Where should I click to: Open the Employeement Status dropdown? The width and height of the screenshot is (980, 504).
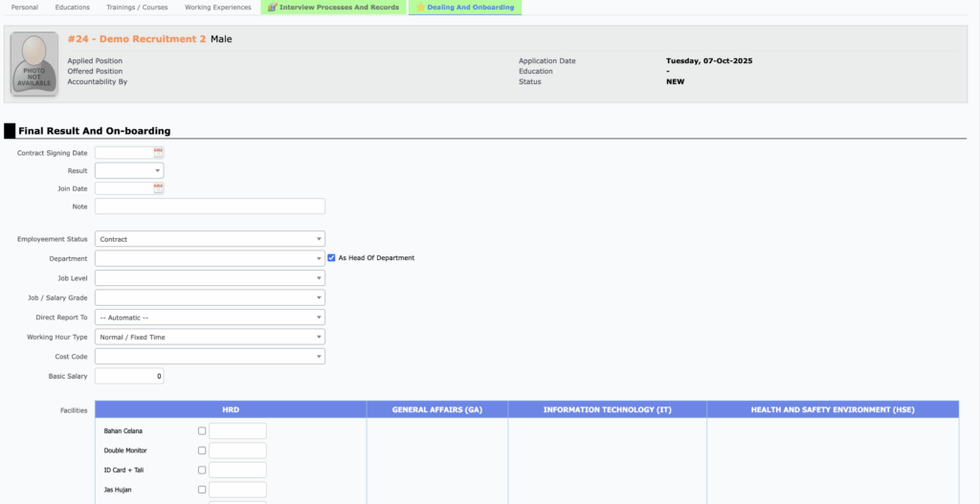click(210, 239)
